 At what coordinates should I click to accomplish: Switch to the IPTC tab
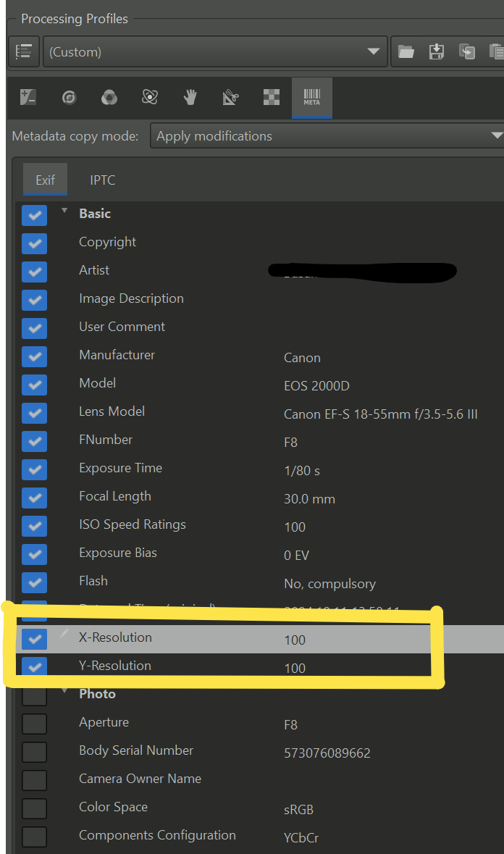(x=102, y=180)
